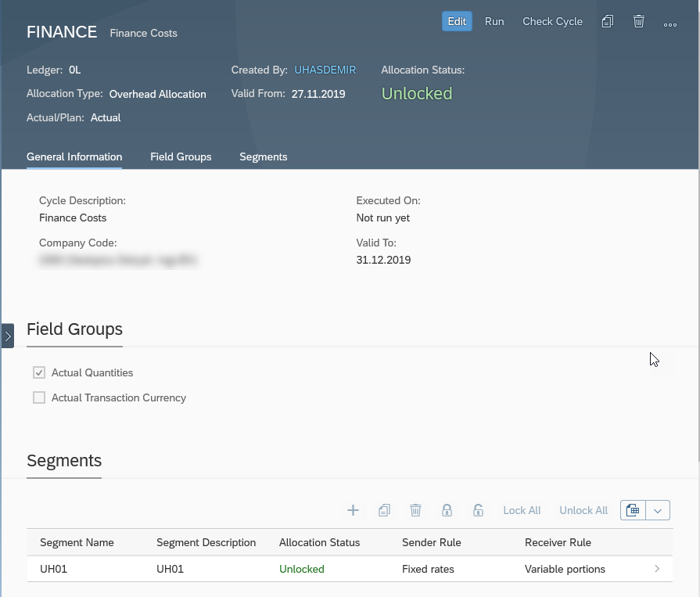Screen dimensions: 700x597
Task: Click the segments table view icon
Action: click(x=633, y=510)
